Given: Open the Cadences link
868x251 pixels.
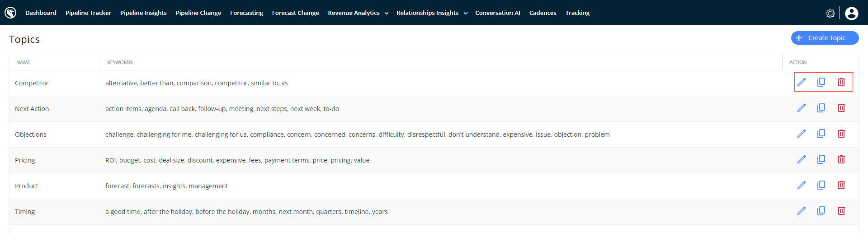Looking at the screenshot, I should [542, 13].
